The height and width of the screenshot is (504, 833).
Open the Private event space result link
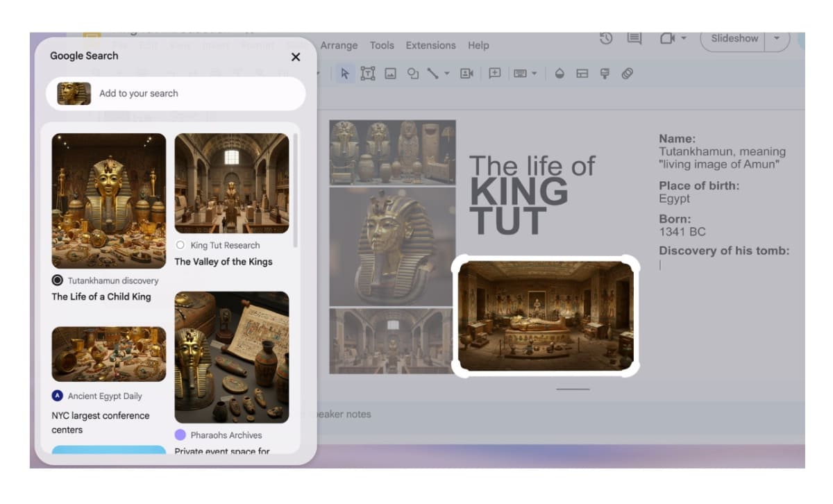click(222, 451)
